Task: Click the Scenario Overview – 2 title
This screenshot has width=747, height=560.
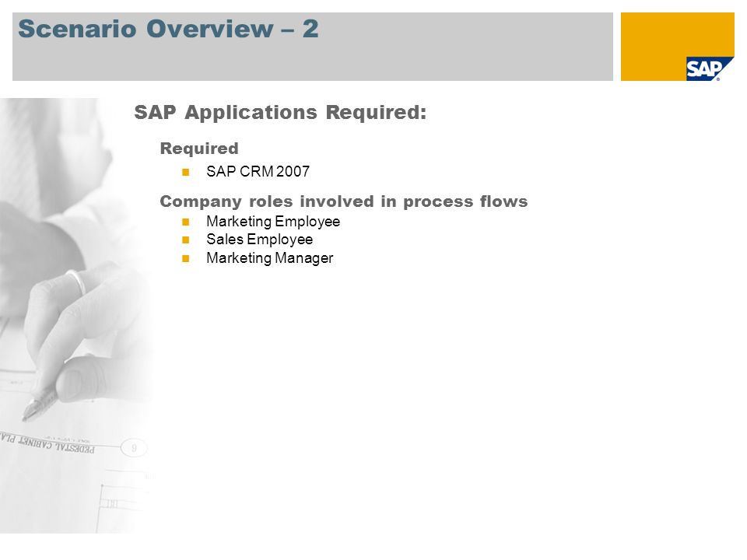Action: [x=168, y=29]
